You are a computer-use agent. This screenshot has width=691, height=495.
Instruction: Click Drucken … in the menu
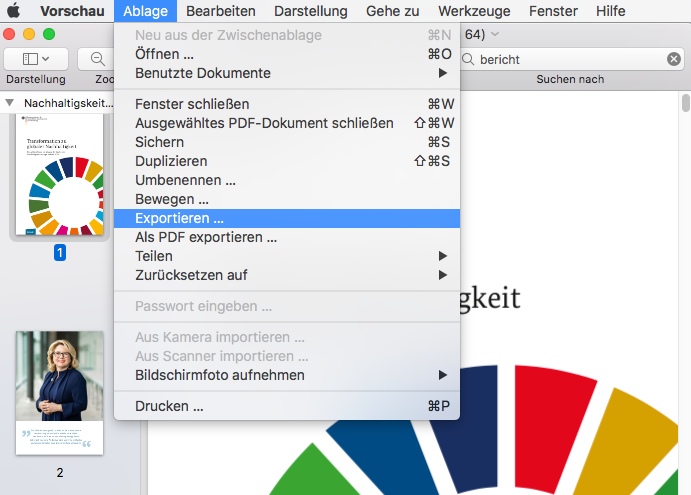170,406
